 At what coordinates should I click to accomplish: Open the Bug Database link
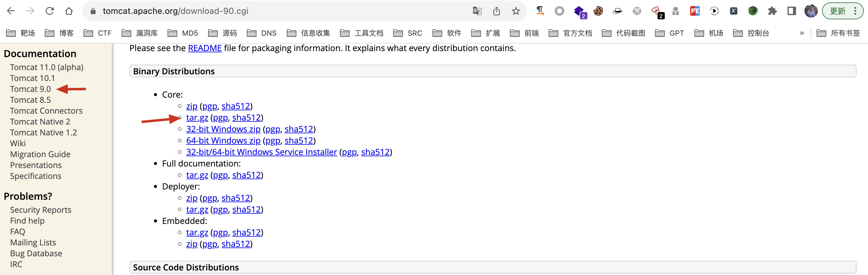pos(36,254)
